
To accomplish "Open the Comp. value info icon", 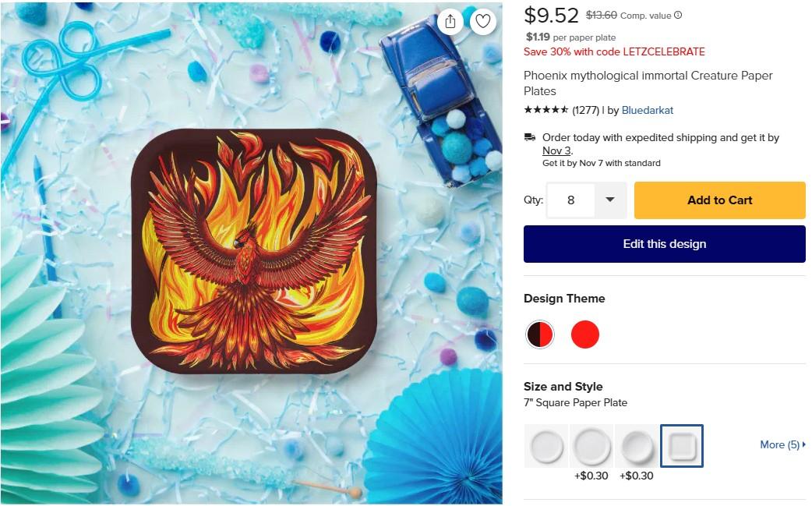I will (678, 16).
